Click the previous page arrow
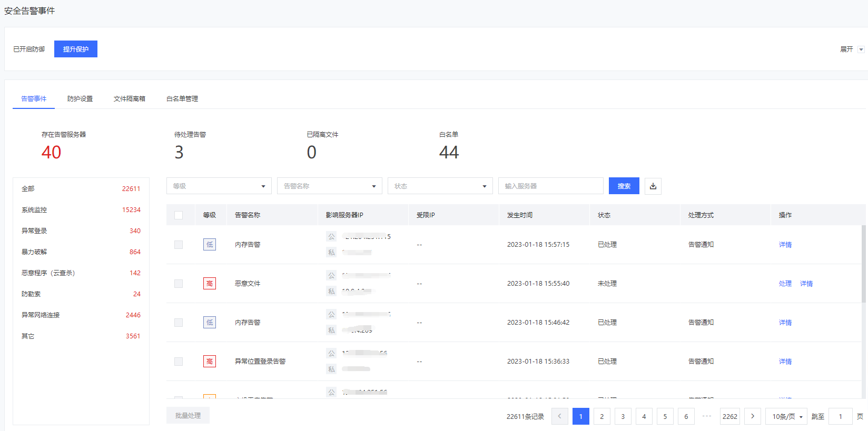Viewport: 868px width, 431px height. tap(559, 416)
